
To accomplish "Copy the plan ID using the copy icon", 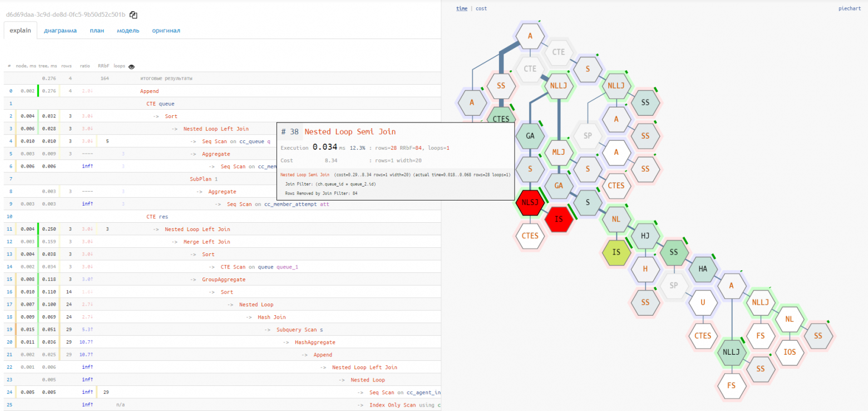I will (x=134, y=15).
